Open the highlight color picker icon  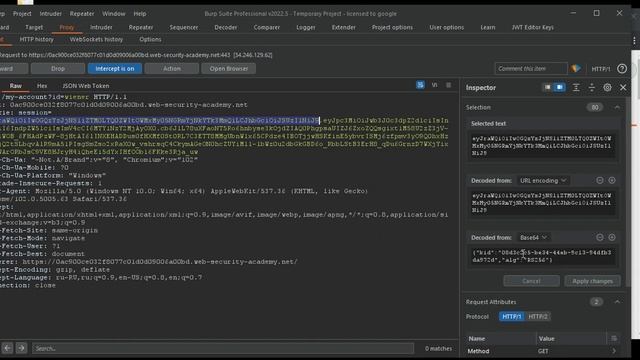[x=576, y=69]
